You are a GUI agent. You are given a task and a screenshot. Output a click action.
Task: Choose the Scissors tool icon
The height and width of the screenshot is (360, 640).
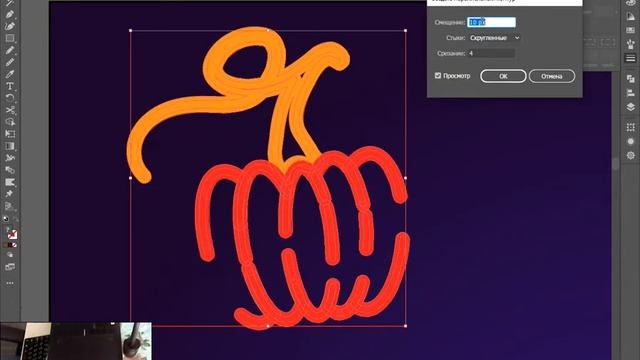tap(10, 110)
